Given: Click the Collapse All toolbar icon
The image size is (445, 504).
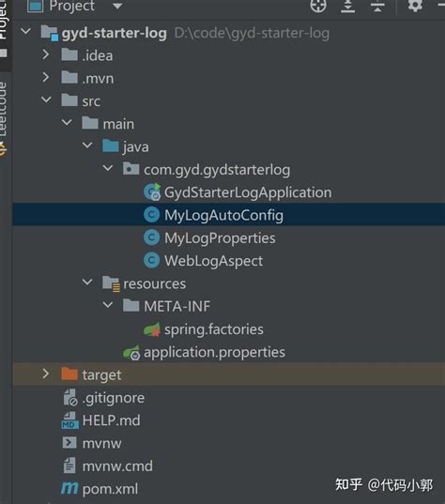Looking at the screenshot, I should tap(377, 6).
